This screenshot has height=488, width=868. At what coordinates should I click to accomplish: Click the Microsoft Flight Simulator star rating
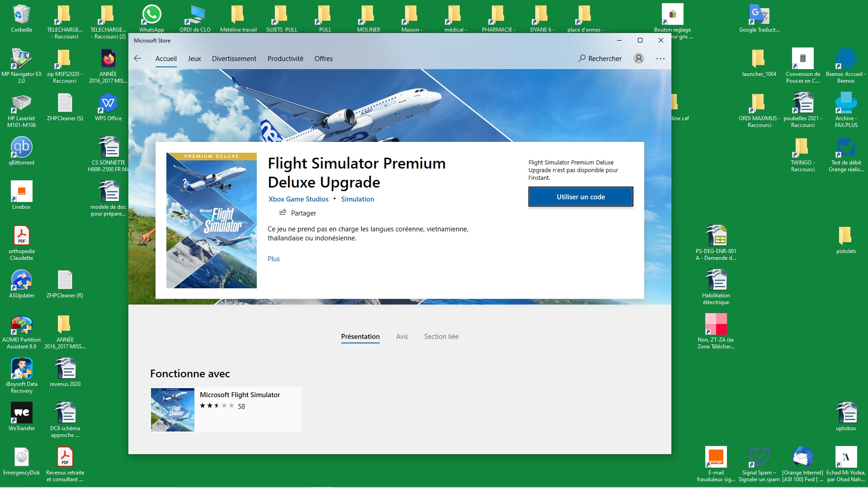(217, 406)
